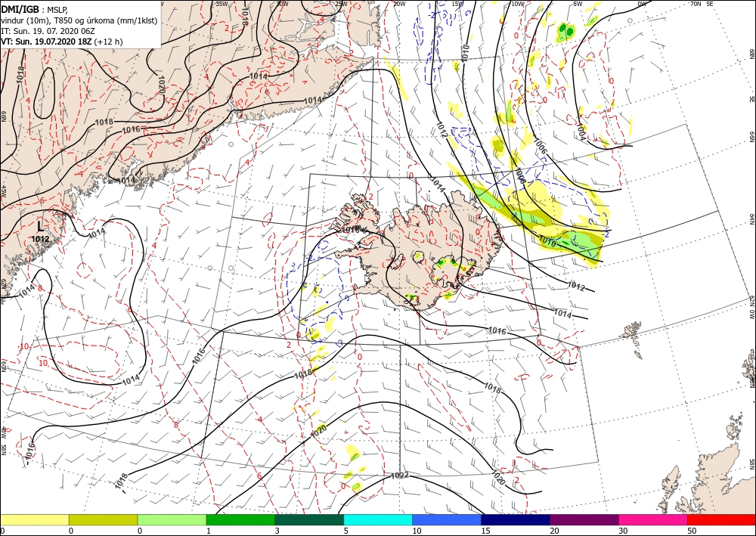Screen dimensions: 756x536
Task: Click legend scale value '30'
Action: (623, 531)
